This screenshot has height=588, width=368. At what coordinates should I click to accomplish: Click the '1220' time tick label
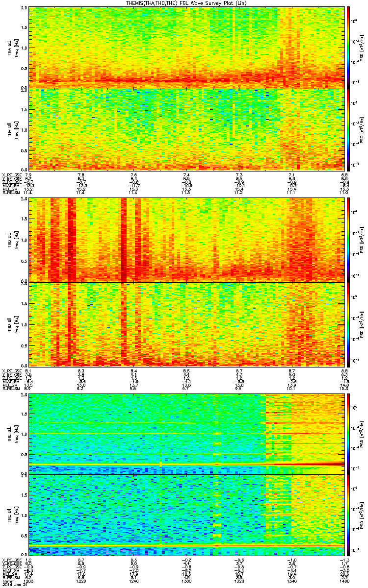pos(81,582)
